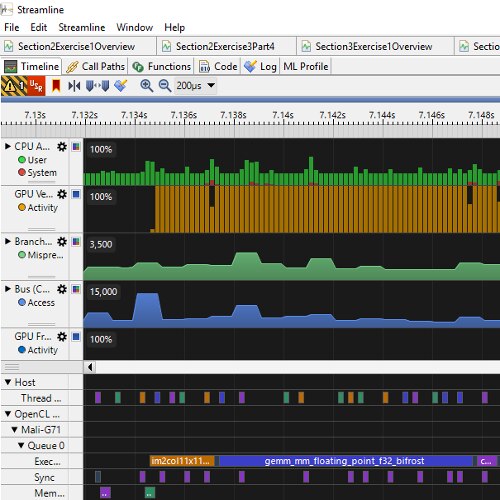The height and width of the screenshot is (500, 500).
Task: Collapse the Host tree node
Action: click(x=8, y=382)
